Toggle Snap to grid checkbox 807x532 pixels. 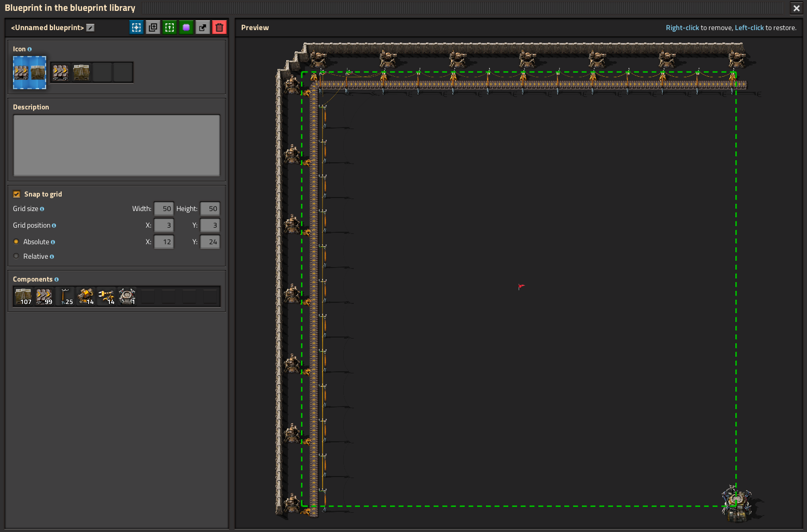coord(17,194)
